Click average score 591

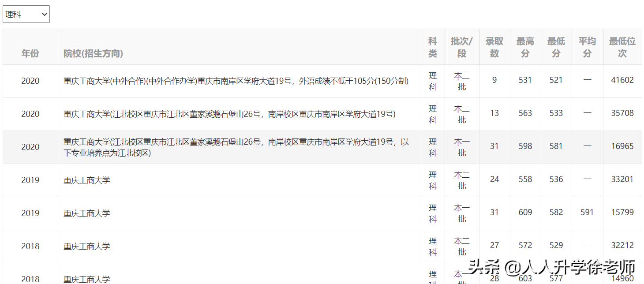587,213
